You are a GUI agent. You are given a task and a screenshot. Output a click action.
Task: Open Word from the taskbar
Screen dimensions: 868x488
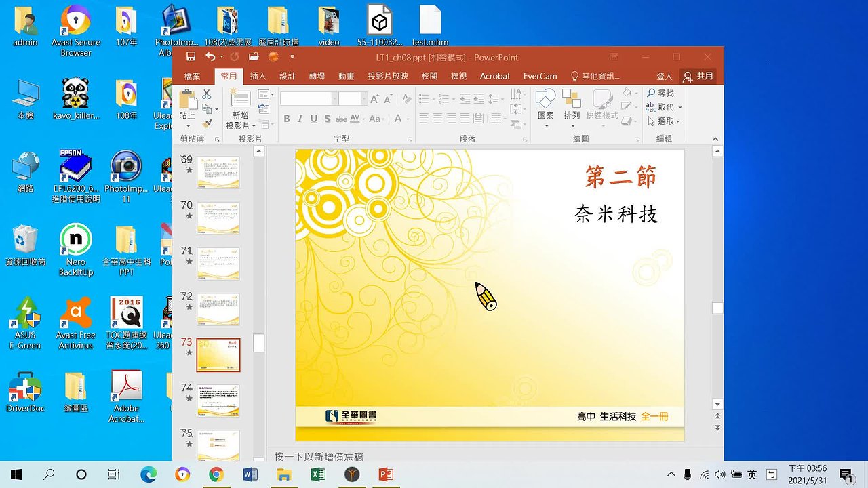(250, 474)
